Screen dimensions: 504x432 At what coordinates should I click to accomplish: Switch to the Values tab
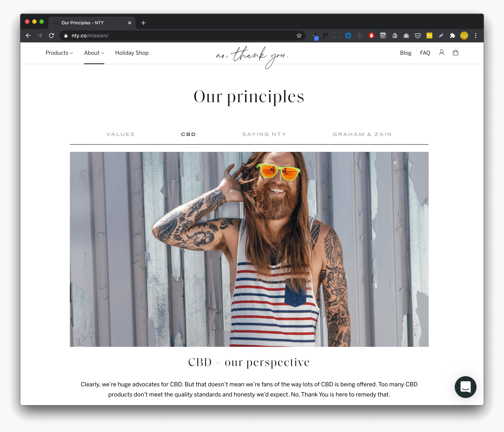(120, 134)
